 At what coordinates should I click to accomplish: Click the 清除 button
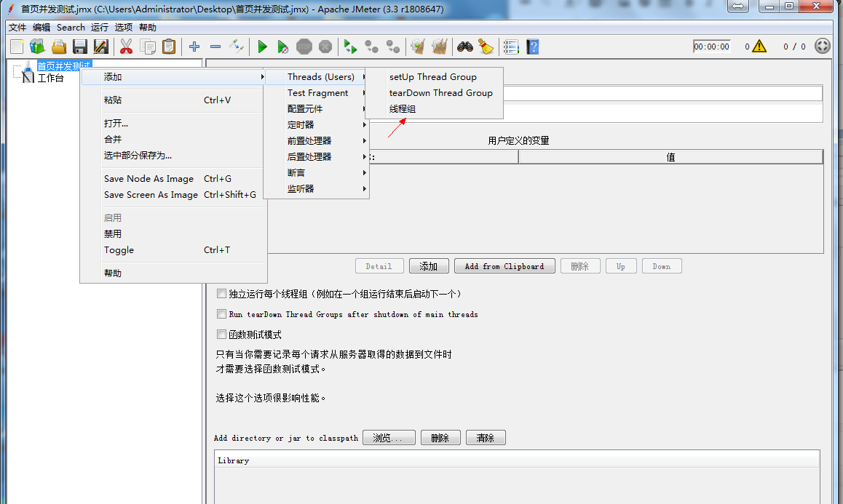pyautogui.click(x=486, y=437)
